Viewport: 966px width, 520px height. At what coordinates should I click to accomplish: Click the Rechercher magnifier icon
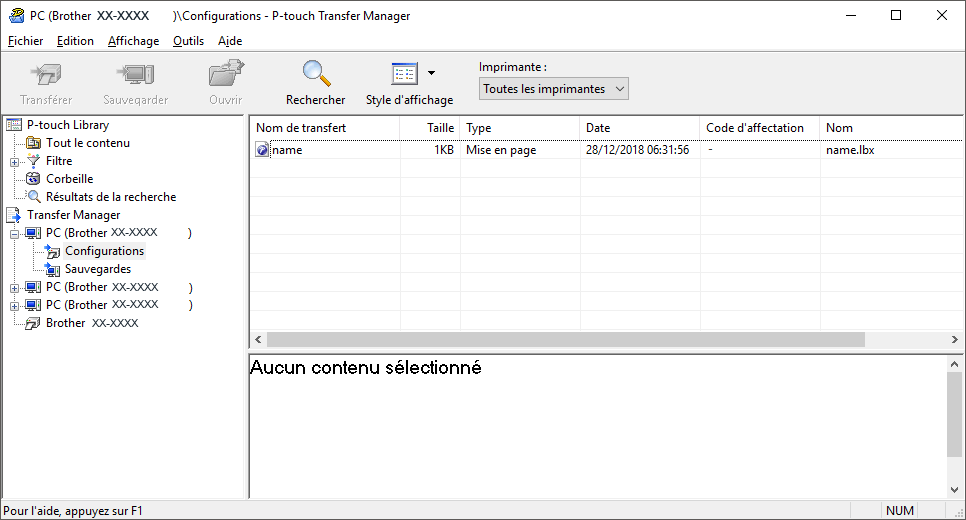[x=316, y=73]
